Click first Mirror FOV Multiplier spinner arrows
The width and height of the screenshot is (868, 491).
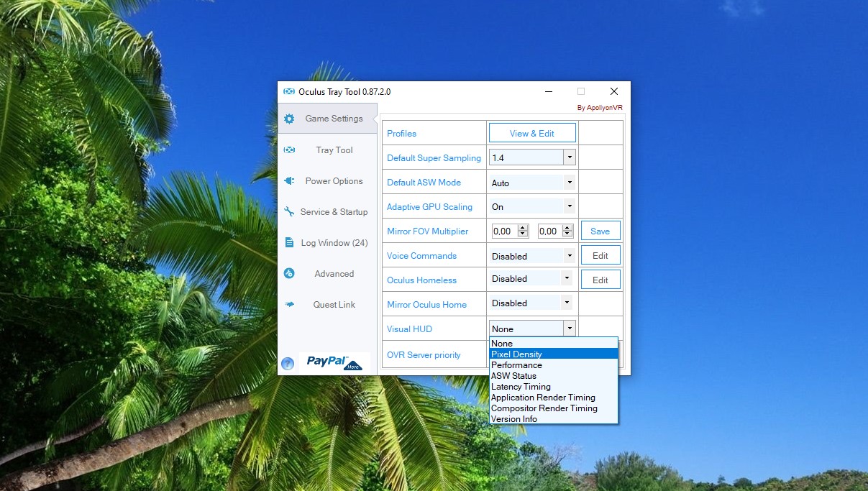coord(523,231)
